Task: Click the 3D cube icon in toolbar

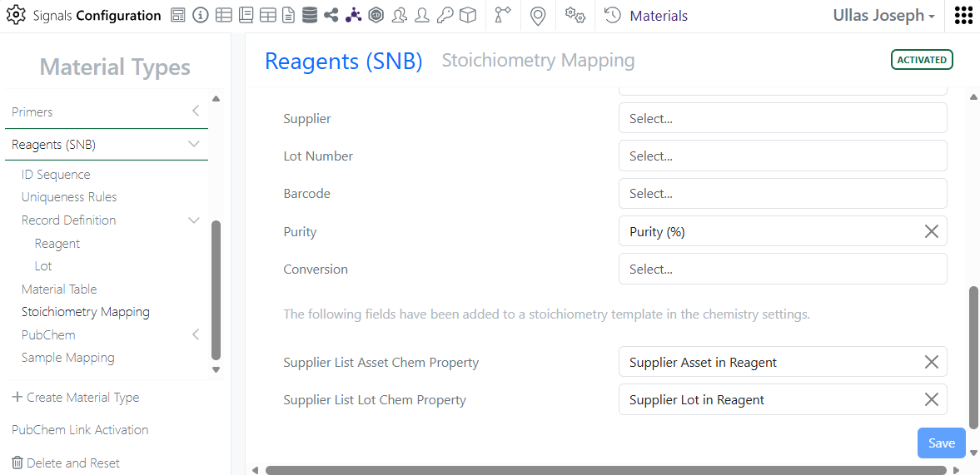Action: (x=468, y=15)
